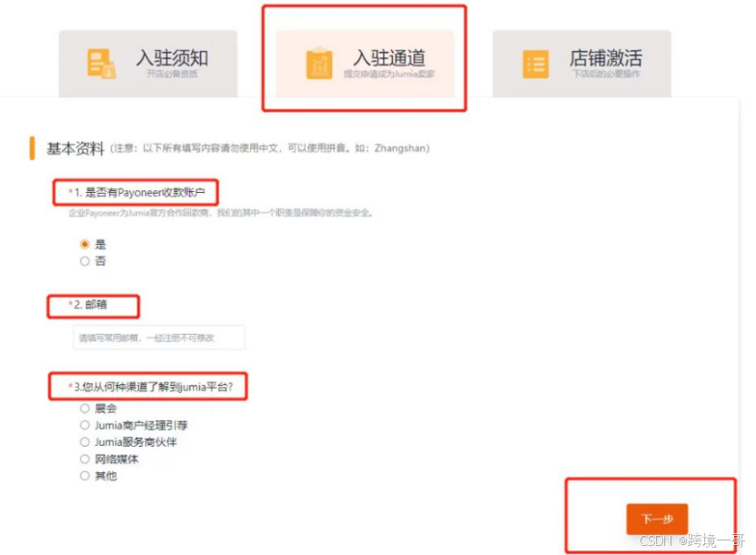The image size is (756, 555).
Task: Click the list icon on 店铺激活
Action: coord(536,64)
